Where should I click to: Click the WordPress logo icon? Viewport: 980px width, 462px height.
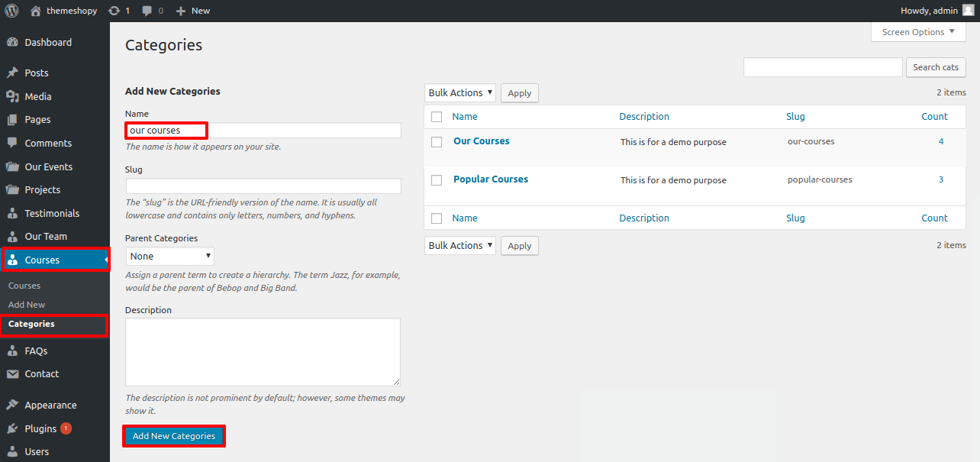11,11
